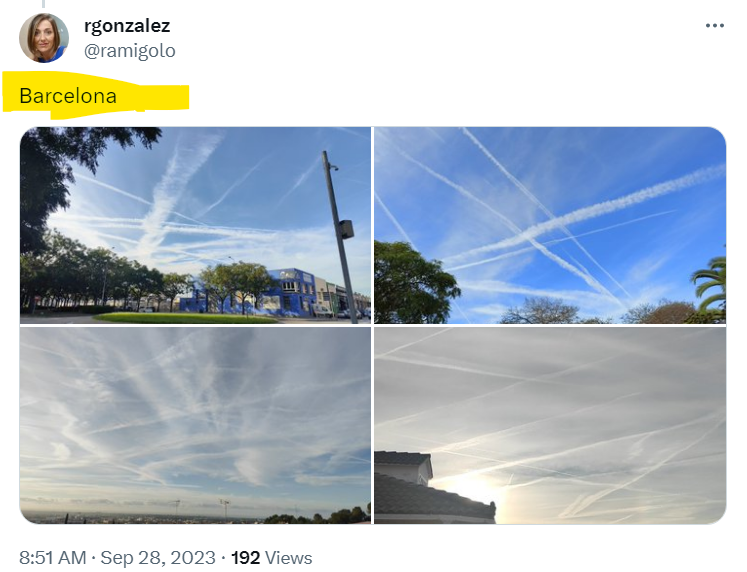Image resolution: width=747 pixels, height=572 pixels.
Task: Select the highlighted Barcelona tweet text
Action: (x=68, y=96)
